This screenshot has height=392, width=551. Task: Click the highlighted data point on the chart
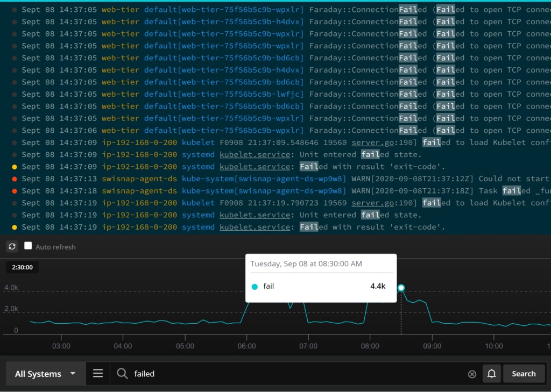pyautogui.click(x=401, y=288)
